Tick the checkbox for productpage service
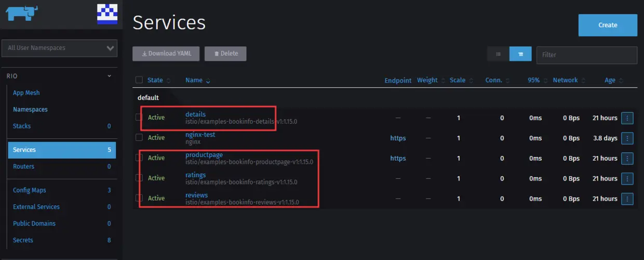This screenshot has width=644, height=260. coord(139,158)
